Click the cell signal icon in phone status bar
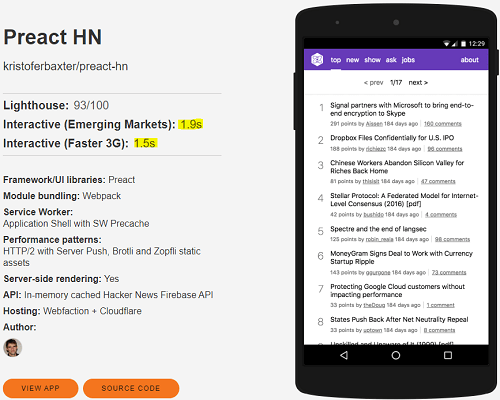Image resolution: width=500 pixels, height=400 pixels. click(455, 44)
